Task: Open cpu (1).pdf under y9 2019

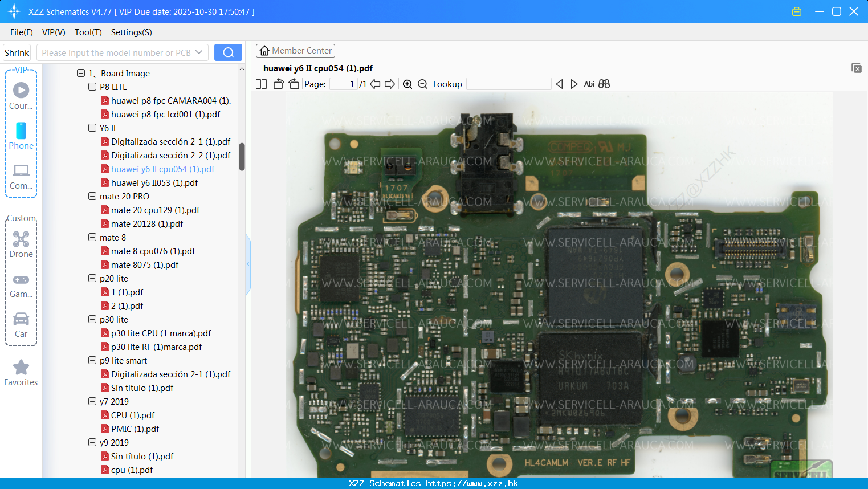Action: tap(132, 470)
